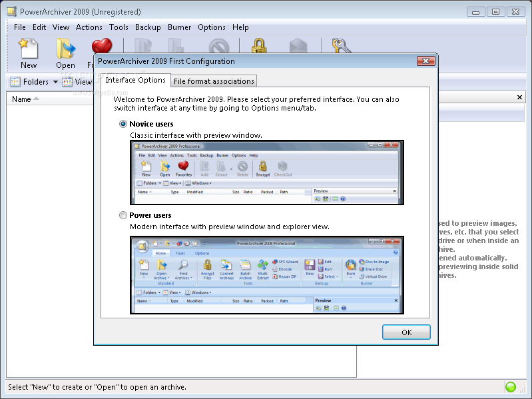This screenshot has height=399, width=532.
Task: Open the Burner menu
Action: 179,27
